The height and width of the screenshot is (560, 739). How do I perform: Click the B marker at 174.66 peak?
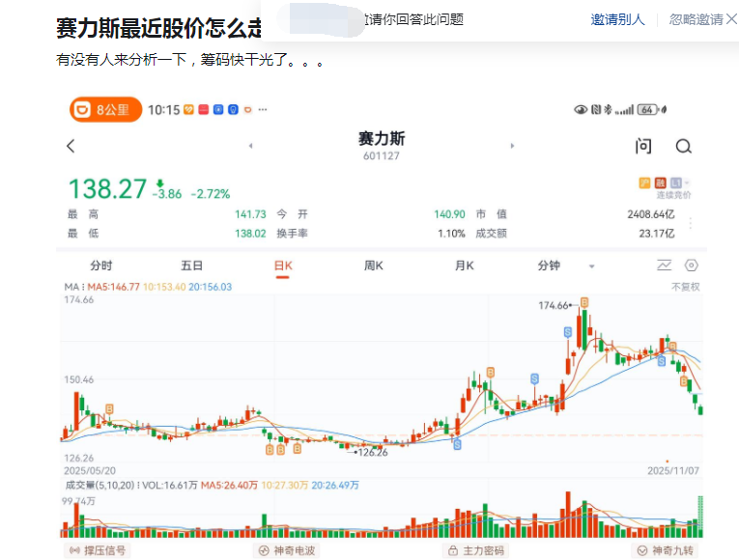584,302
